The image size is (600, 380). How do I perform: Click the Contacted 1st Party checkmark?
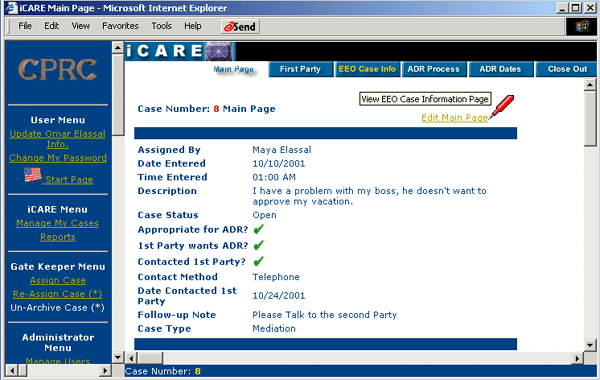pos(259,261)
